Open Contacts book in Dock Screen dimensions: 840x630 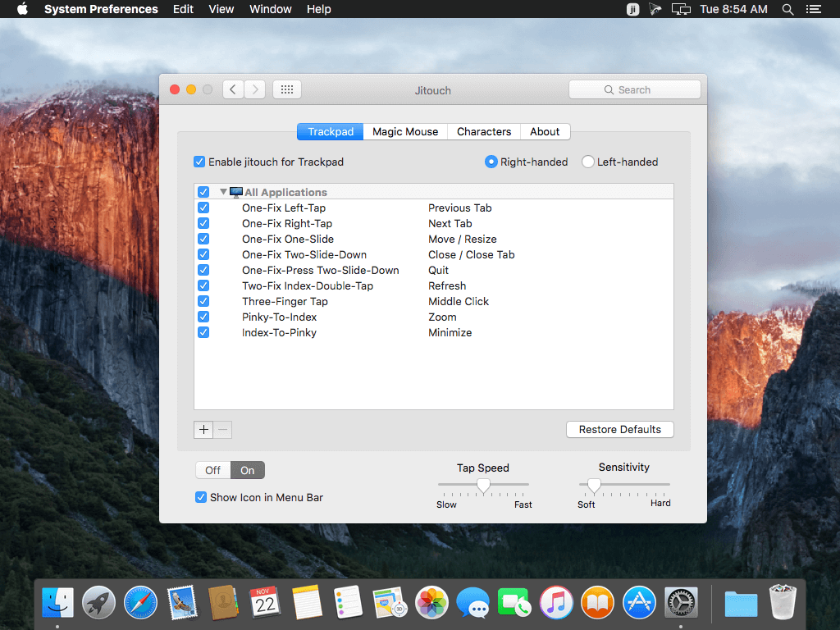[x=223, y=602]
